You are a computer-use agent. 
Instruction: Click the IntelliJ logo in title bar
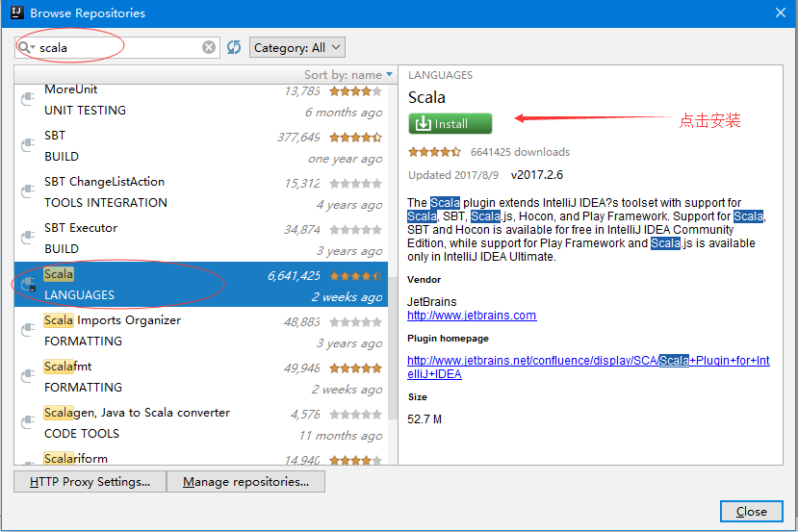pos(15,13)
